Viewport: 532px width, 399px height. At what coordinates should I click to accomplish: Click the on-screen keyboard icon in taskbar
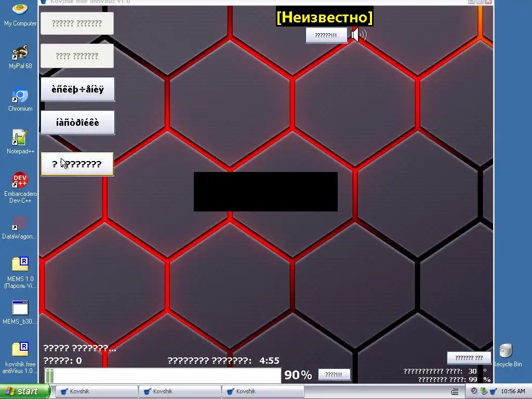pos(455,392)
